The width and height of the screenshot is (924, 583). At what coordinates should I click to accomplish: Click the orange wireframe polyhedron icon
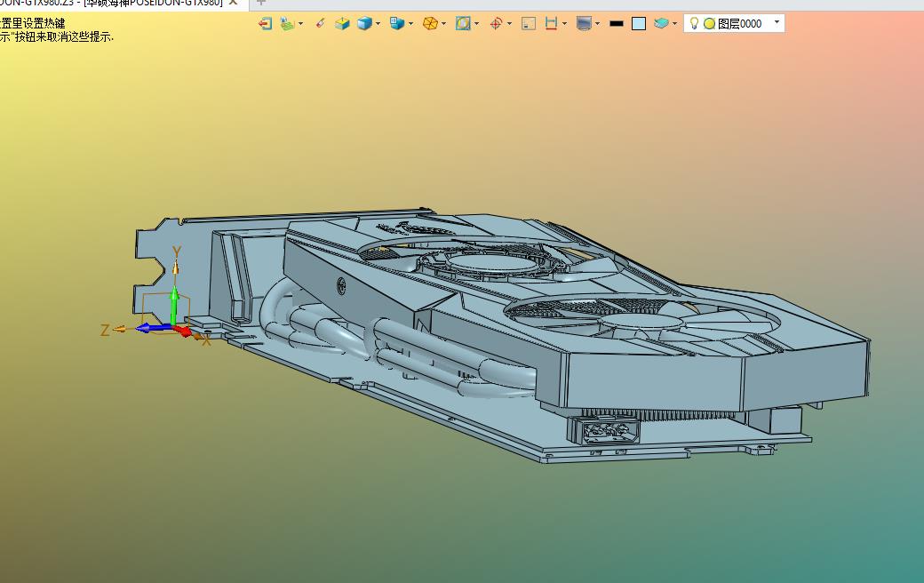click(430, 24)
